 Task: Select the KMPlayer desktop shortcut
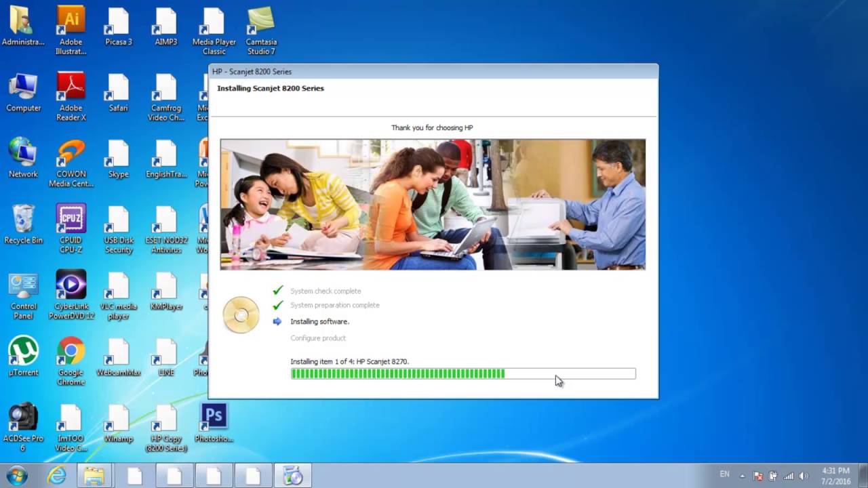166,291
